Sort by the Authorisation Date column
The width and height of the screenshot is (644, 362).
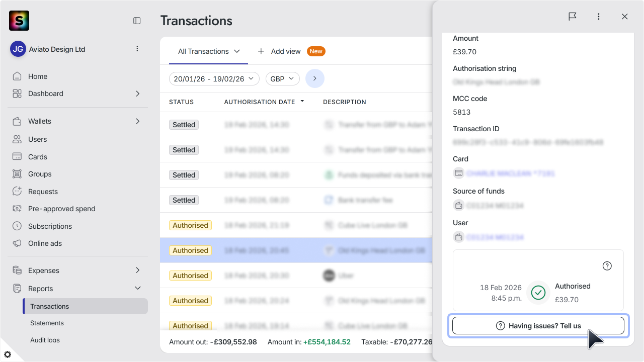point(264,102)
